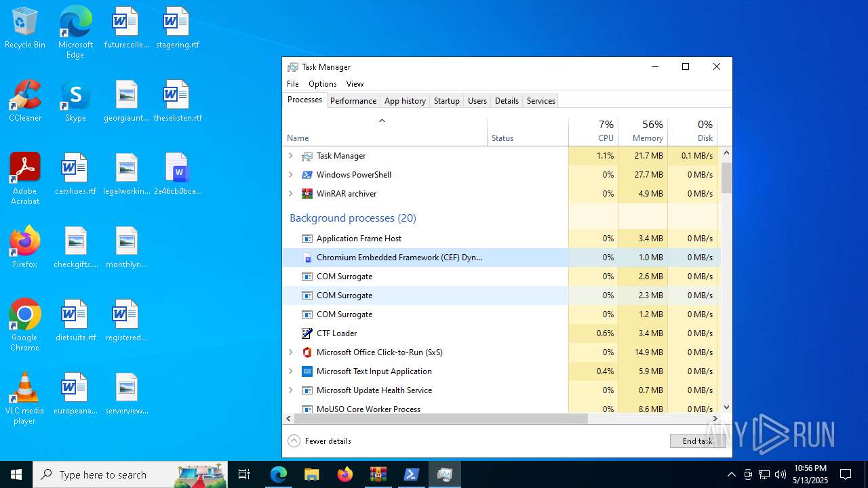868x488 pixels.
Task: Sort processes by Disk column
Action: (x=692, y=131)
